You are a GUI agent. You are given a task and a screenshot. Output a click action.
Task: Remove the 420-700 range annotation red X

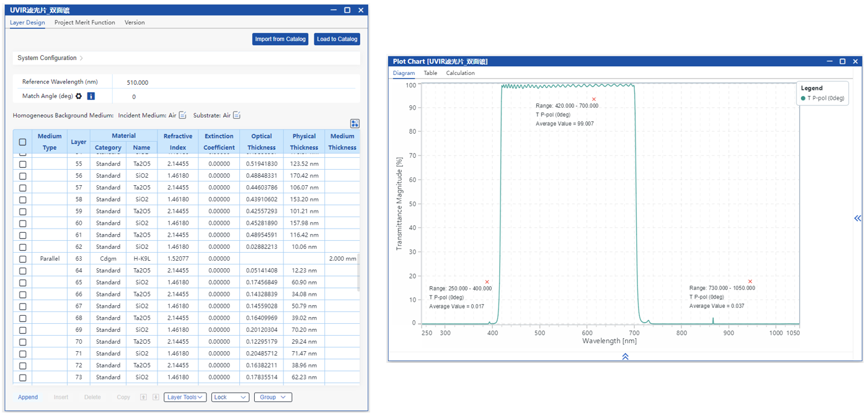pos(594,99)
